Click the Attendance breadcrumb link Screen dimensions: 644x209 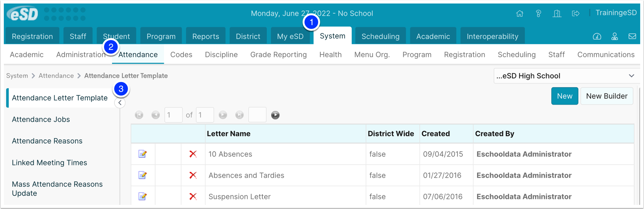click(56, 76)
